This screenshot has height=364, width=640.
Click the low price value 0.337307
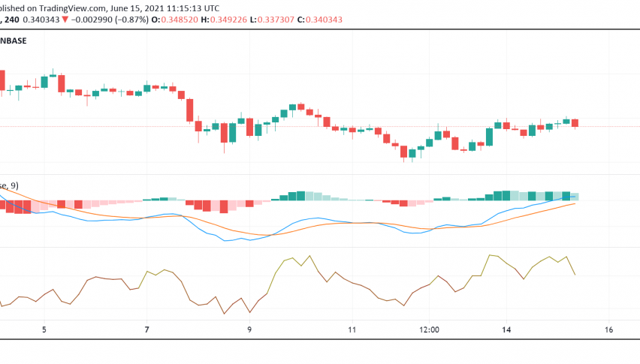click(x=276, y=20)
